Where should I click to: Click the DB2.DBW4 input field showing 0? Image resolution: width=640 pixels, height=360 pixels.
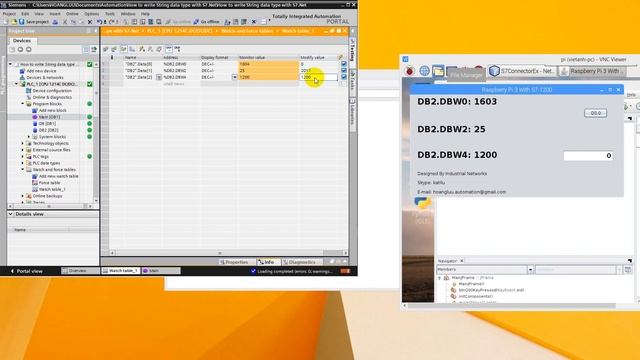click(x=588, y=156)
